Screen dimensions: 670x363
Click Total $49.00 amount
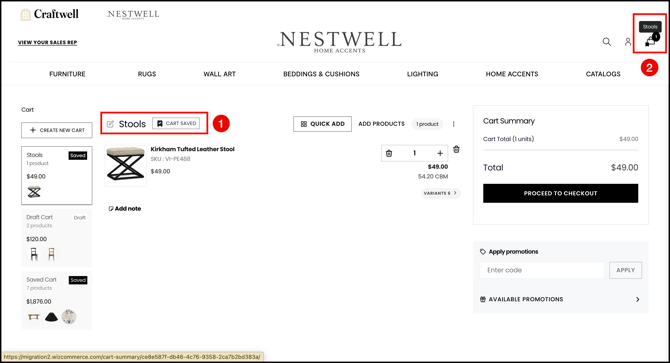pos(625,167)
